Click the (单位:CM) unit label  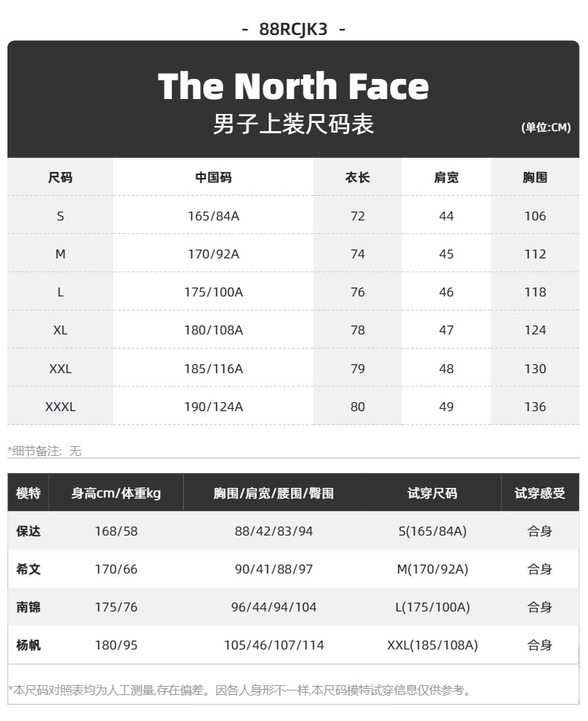(x=546, y=127)
